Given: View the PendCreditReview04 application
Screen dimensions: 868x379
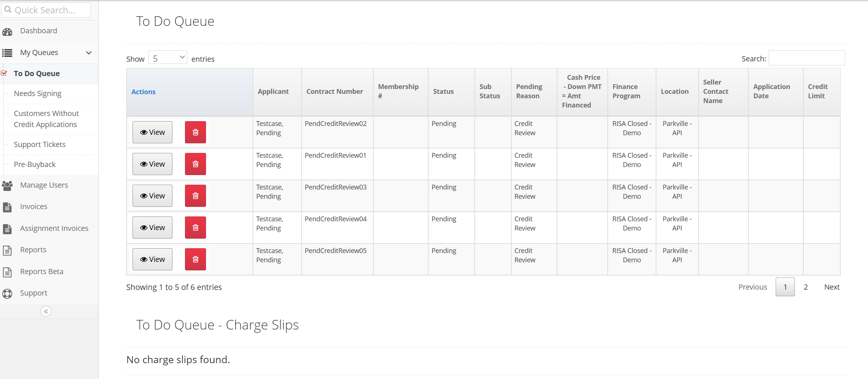Looking at the screenshot, I should [x=152, y=228].
